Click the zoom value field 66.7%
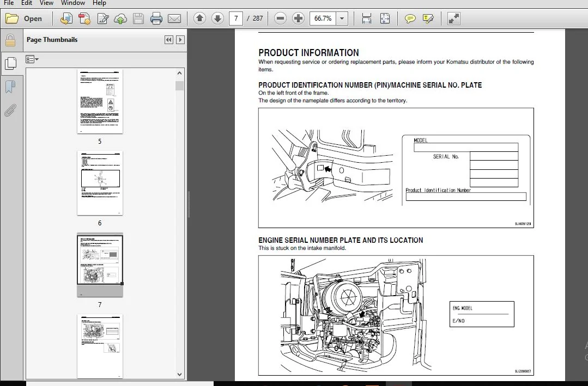The width and height of the screenshot is (588, 386). [323, 19]
